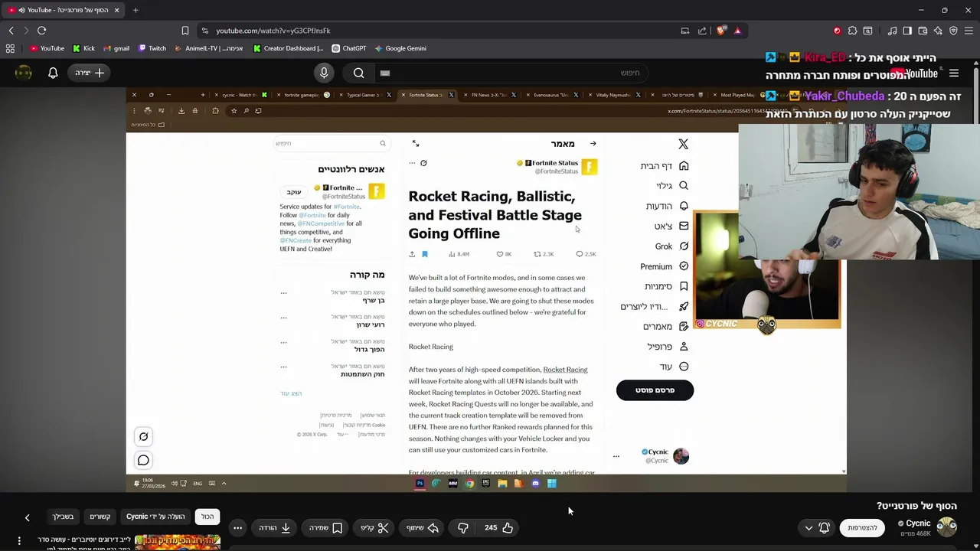Click the YouTube create plus button
Viewport: 980px width, 551px height.
pyautogui.click(x=90, y=73)
